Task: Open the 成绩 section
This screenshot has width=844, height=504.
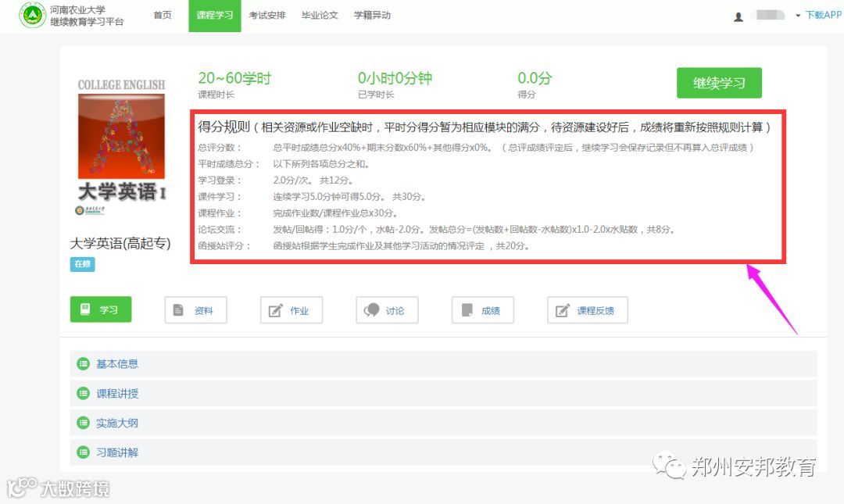Action: point(483,310)
